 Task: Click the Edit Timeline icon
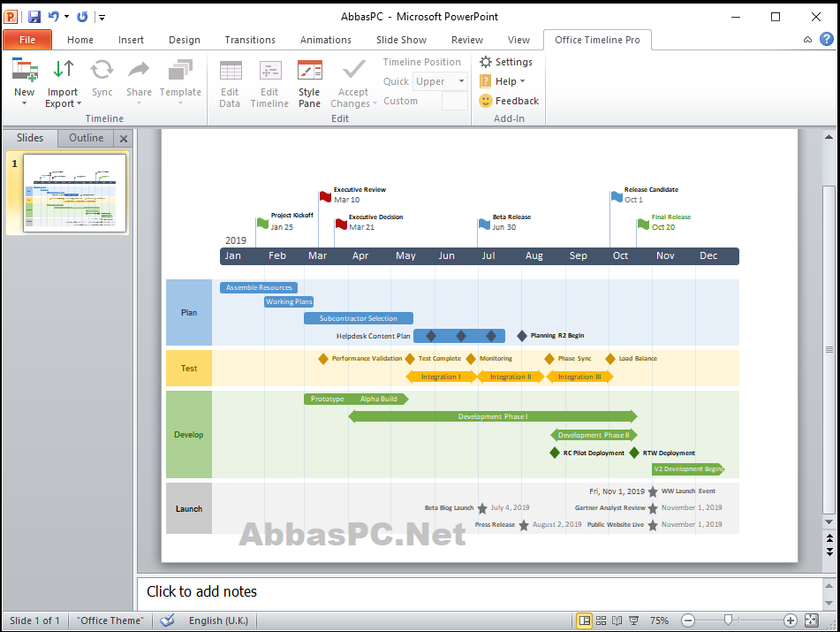pos(270,70)
